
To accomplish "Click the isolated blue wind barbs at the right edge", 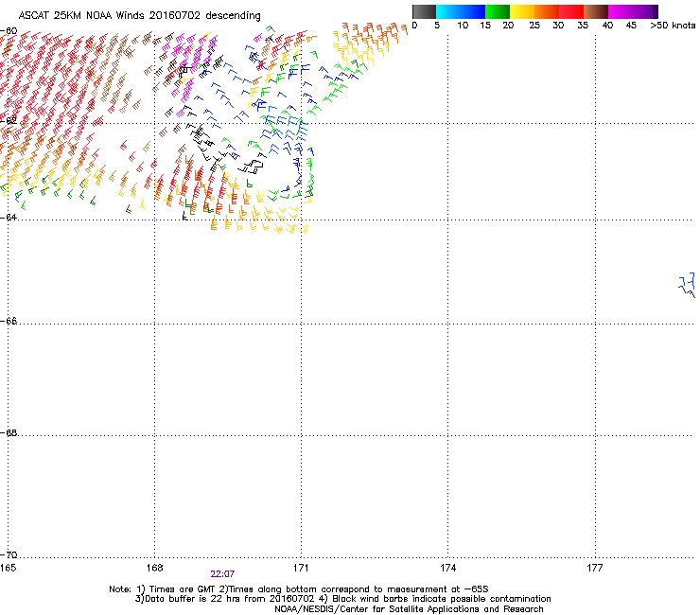I will [688, 285].
